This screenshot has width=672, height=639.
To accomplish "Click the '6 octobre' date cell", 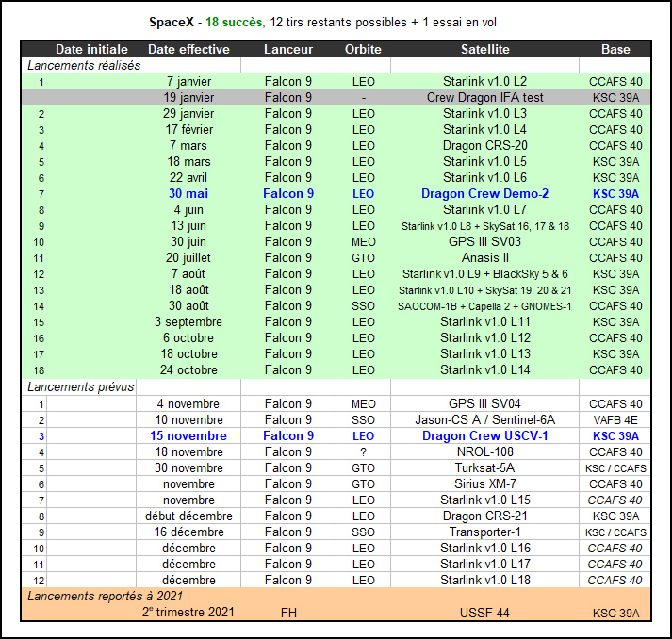I will 188,338.
